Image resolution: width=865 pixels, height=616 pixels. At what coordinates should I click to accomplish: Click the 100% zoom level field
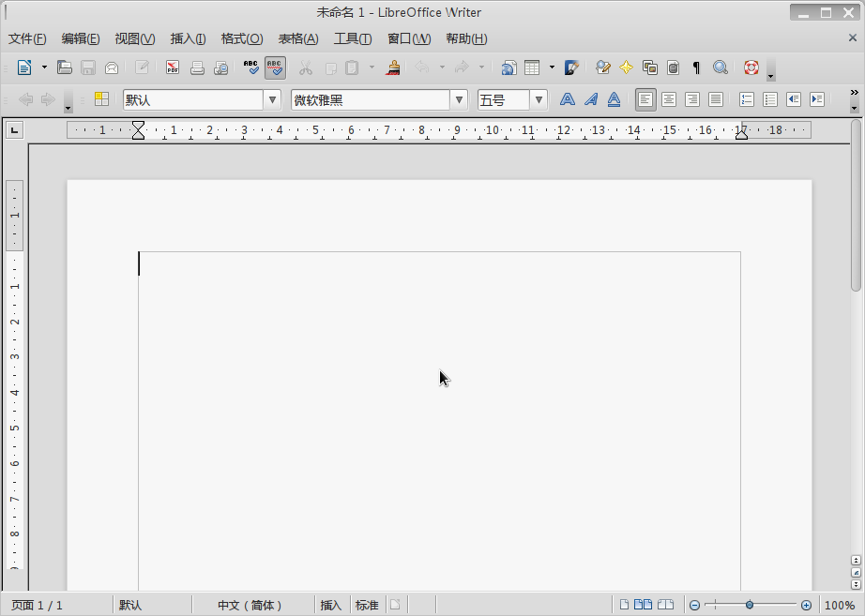click(840, 605)
